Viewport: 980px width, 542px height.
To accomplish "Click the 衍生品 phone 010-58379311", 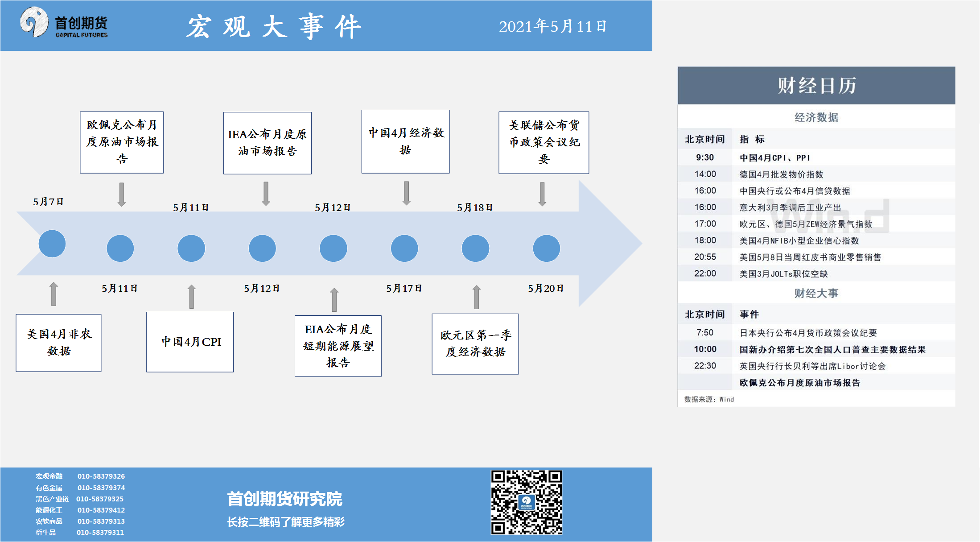I will (x=100, y=532).
